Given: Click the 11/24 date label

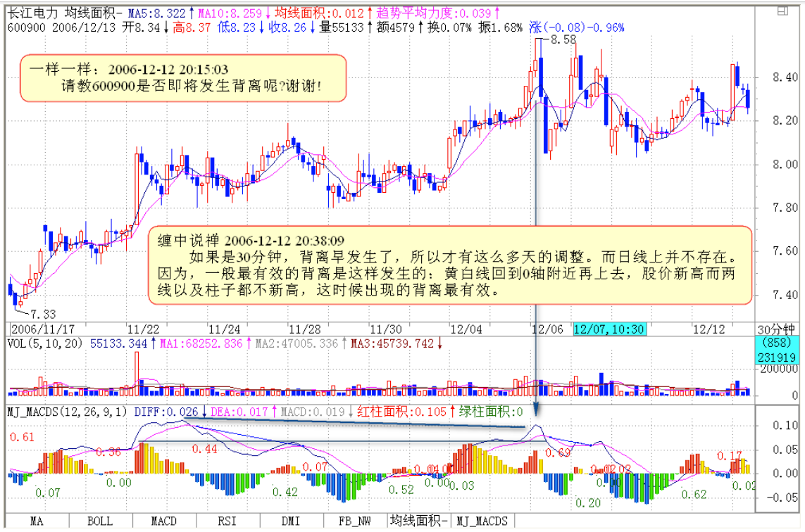Looking at the screenshot, I should [225, 329].
